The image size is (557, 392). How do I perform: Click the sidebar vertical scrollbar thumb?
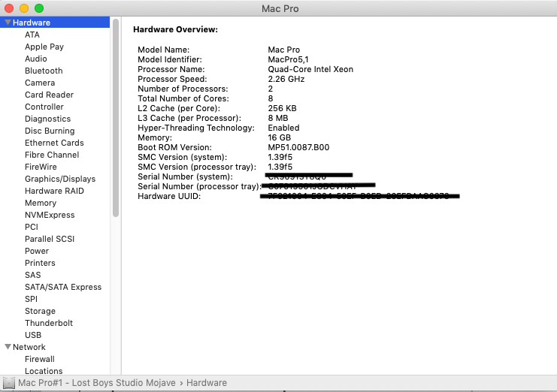pyautogui.click(x=116, y=118)
